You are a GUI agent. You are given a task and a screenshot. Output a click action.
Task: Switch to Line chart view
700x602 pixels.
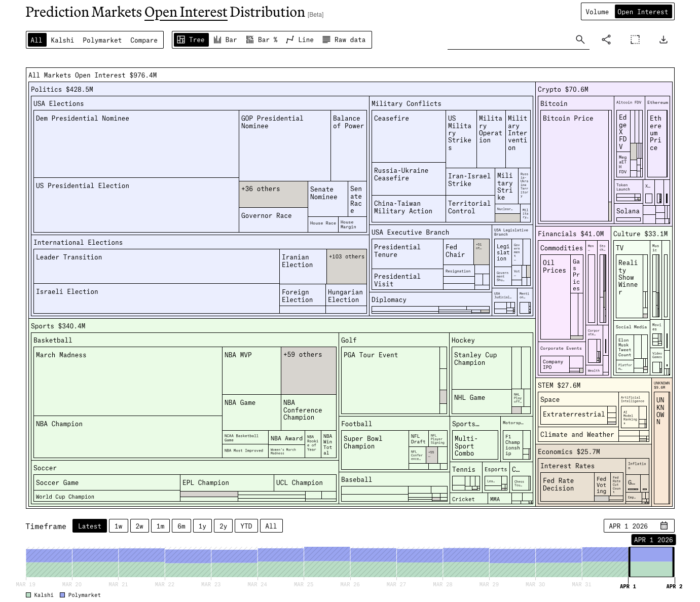[300, 40]
